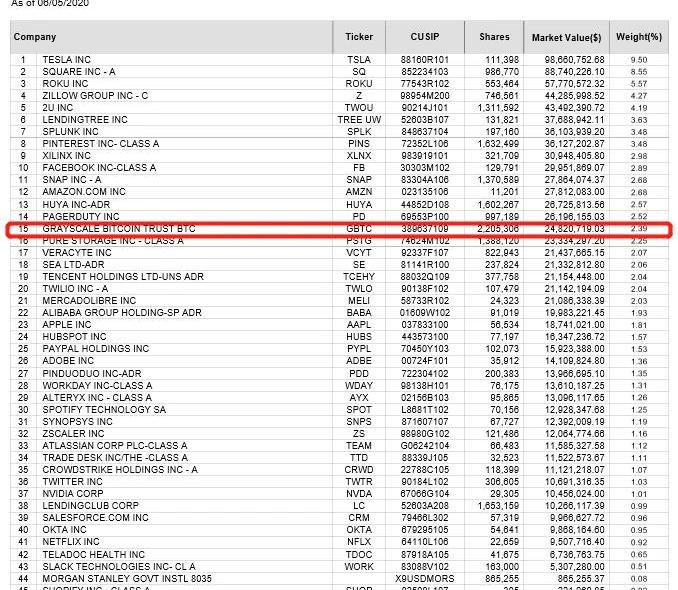Screen dimensions: 678x590
Task: Click the HUYA ticker cell
Action: click(359, 205)
